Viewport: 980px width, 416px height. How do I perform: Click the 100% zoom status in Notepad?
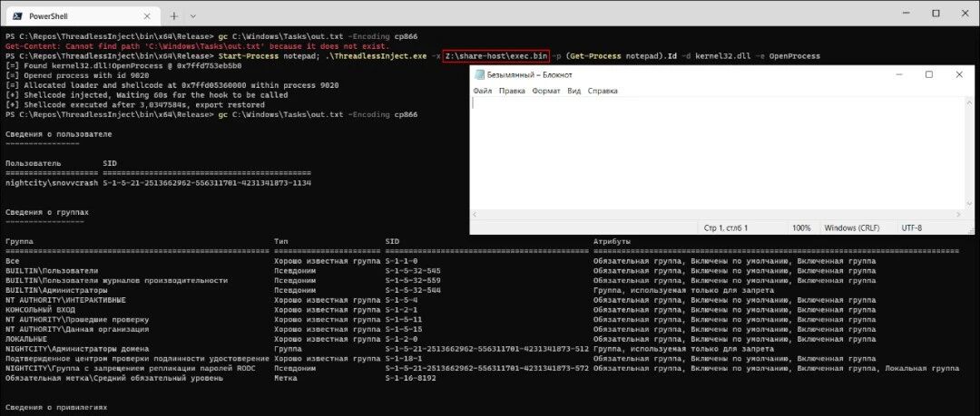[x=801, y=228]
